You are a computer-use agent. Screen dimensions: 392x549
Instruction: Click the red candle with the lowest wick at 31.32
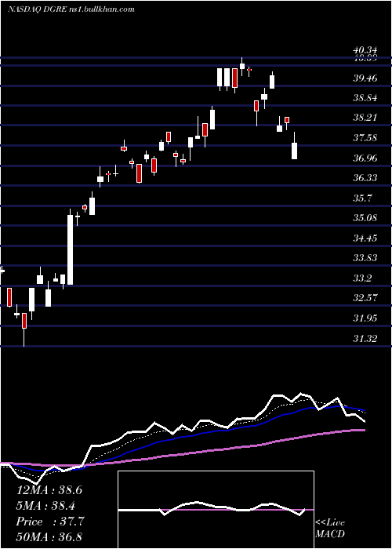point(24,321)
